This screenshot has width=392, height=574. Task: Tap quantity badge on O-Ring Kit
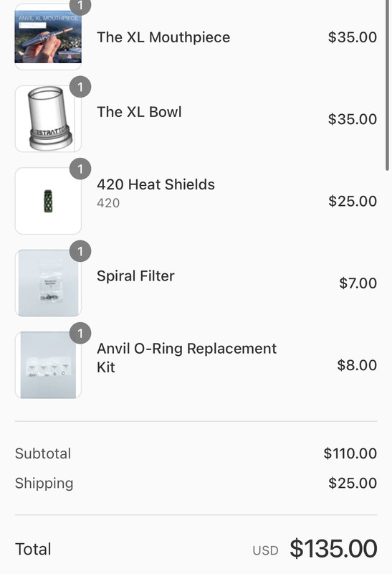pyautogui.click(x=80, y=333)
